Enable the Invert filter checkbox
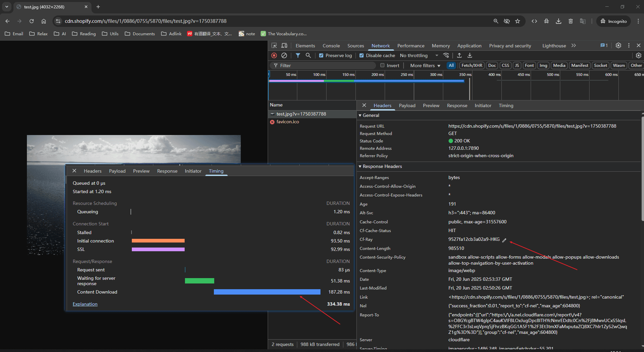This screenshot has width=644, height=352. tap(382, 65)
